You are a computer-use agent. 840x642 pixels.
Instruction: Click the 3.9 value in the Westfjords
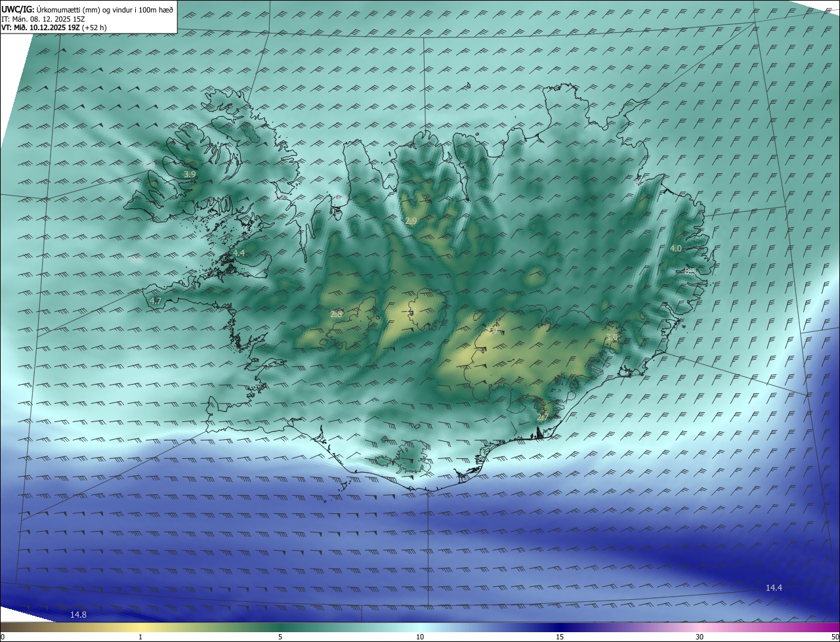pos(190,174)
